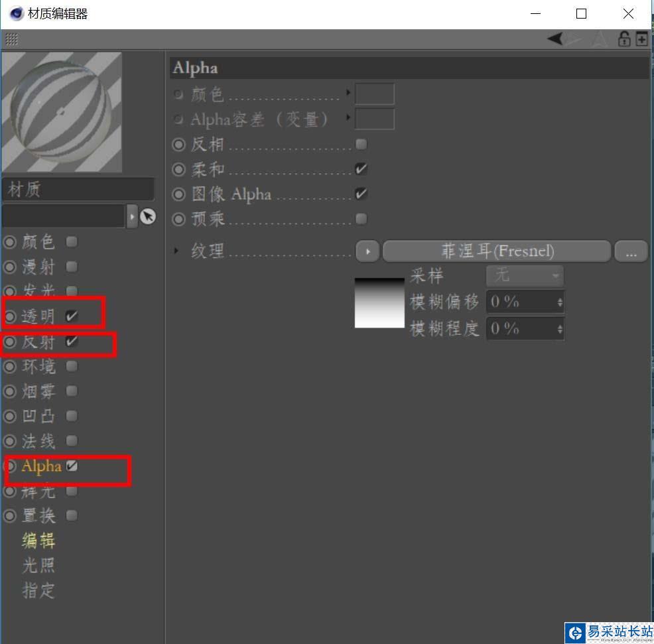Enable the 烟雾 channel checkbox

pos(72,391)
